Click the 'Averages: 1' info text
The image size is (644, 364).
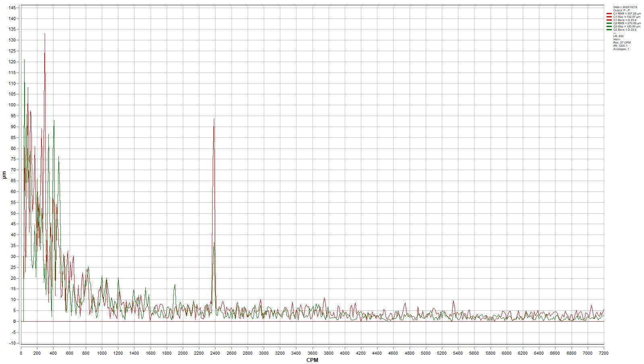(621, 49)
